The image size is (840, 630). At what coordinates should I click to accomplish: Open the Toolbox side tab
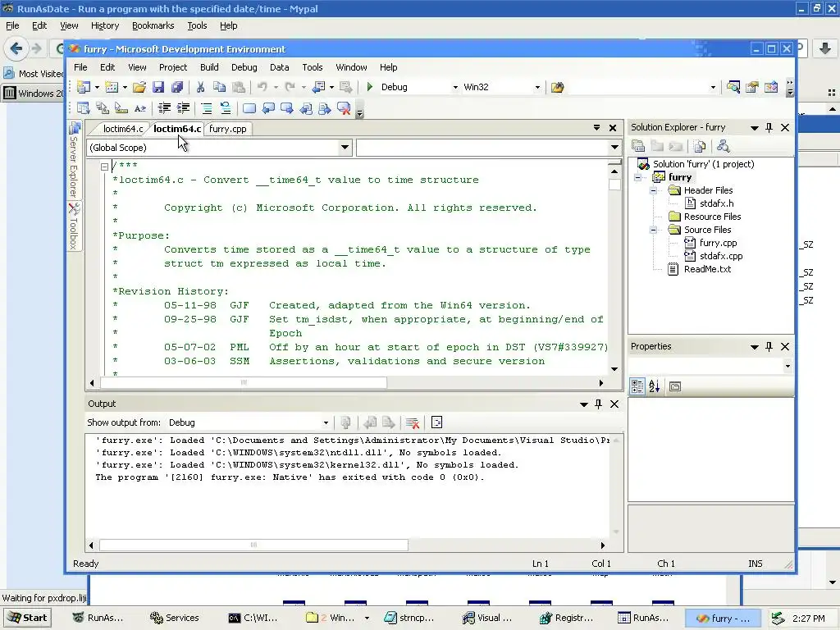pos(74,226)
